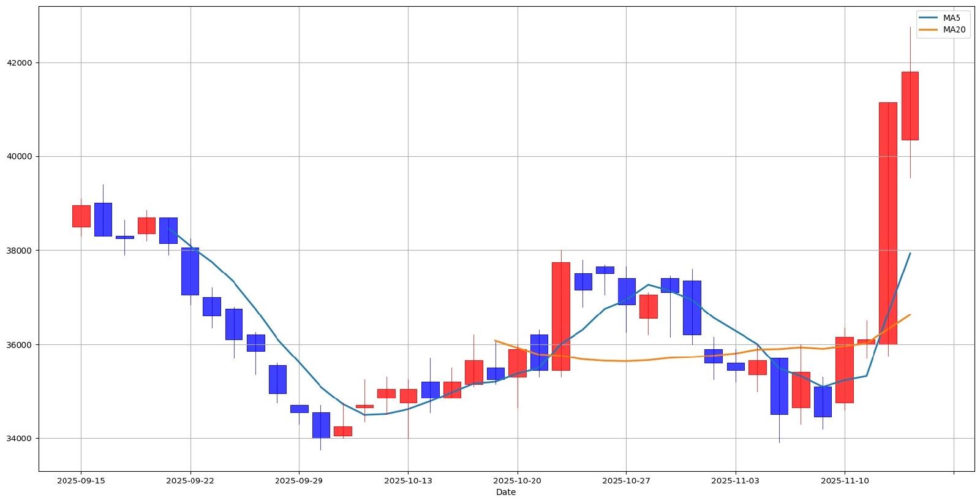The width and height of the screenshot is (980, 503).
Task: Click the 40000 y-axis tick label
Action: tap(20, 156)
